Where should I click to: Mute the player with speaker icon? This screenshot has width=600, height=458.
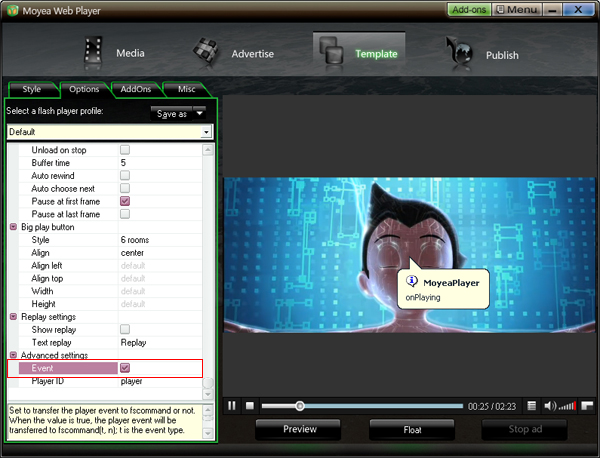pyautogui.click(x=550, y=406)
